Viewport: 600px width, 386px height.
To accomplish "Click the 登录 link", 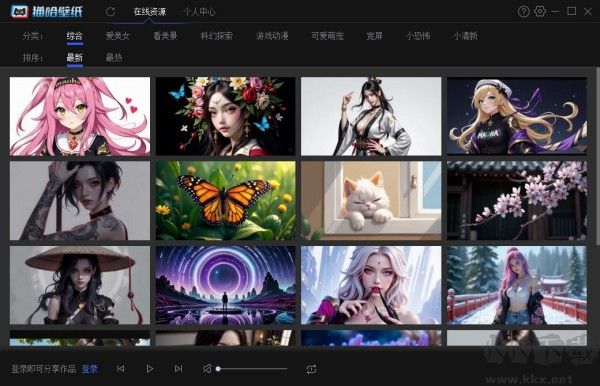I will click(90, 369).
